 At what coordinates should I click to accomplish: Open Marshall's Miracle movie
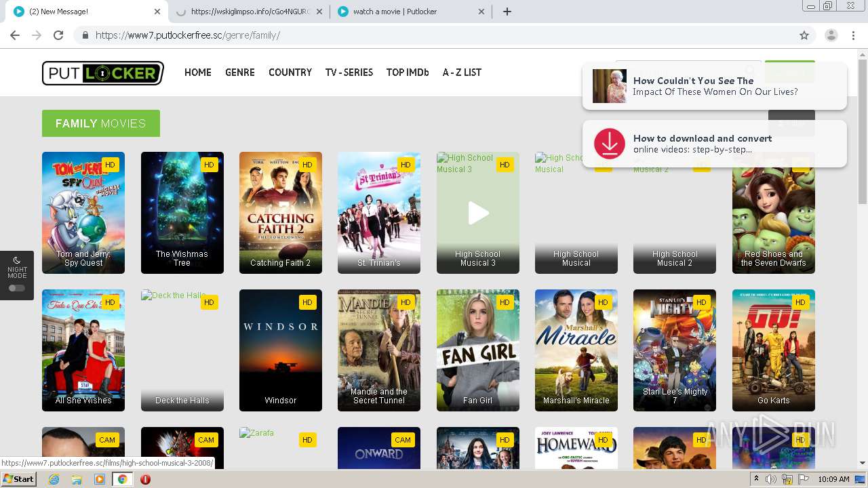576,350
